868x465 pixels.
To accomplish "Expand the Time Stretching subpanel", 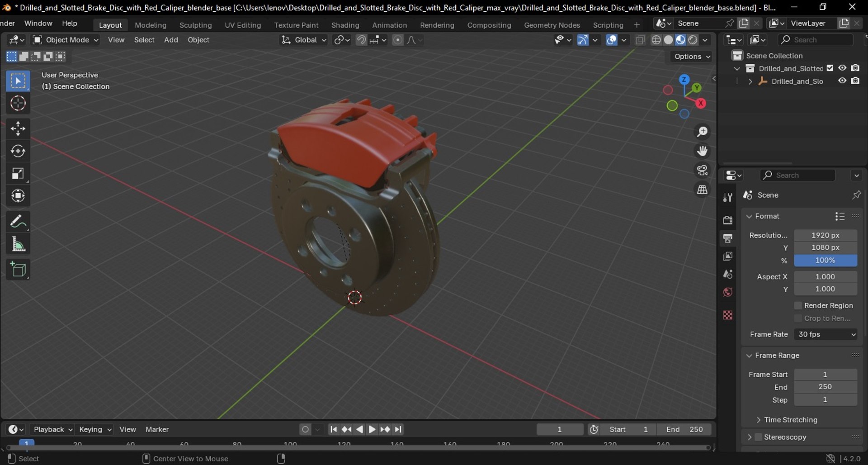I will (x=759, y=420).
